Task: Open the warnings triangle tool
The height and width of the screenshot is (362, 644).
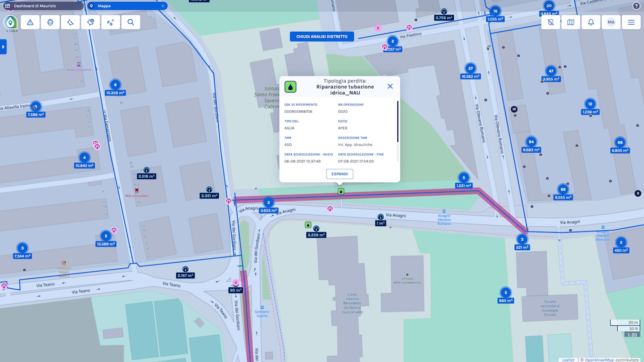Action: [x=30, y=22]
